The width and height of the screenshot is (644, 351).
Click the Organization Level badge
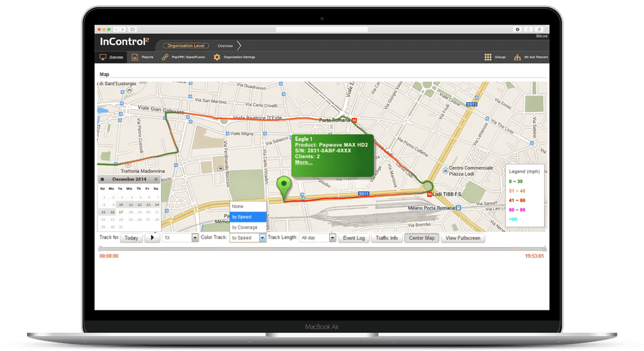[186, 45]
